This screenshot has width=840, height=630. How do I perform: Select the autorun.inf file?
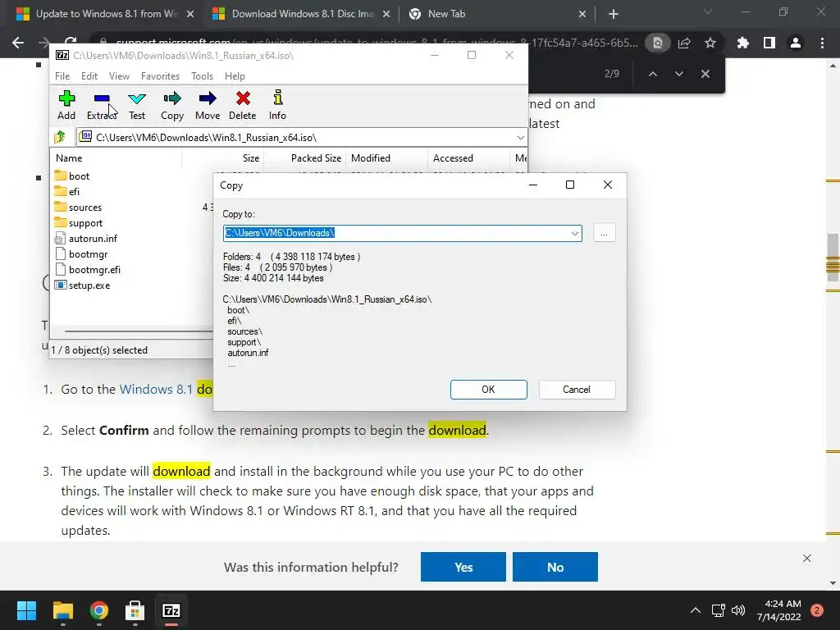pos(93,239)
